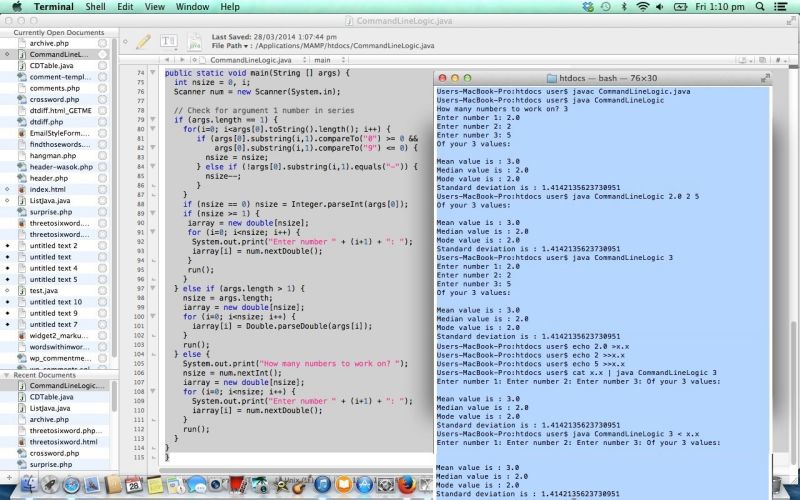Open Launchpad from the Dock
Image resolution: width=800 pixels, height=500 pixels.
[x=50, y=484]
